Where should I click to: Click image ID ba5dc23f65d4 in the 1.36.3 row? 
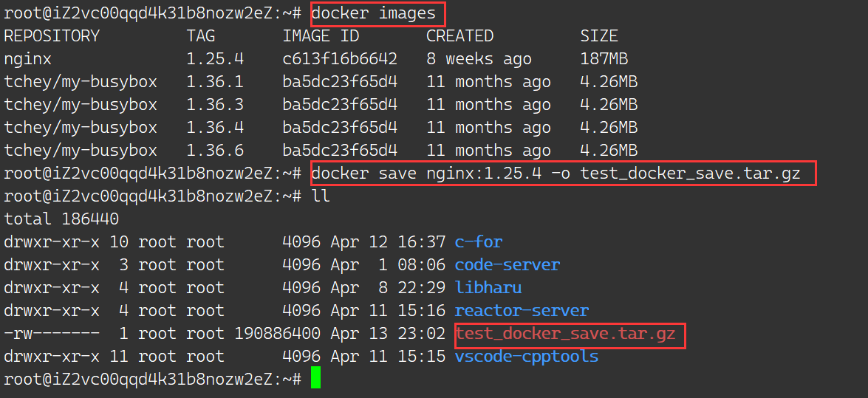click(340, 105)
